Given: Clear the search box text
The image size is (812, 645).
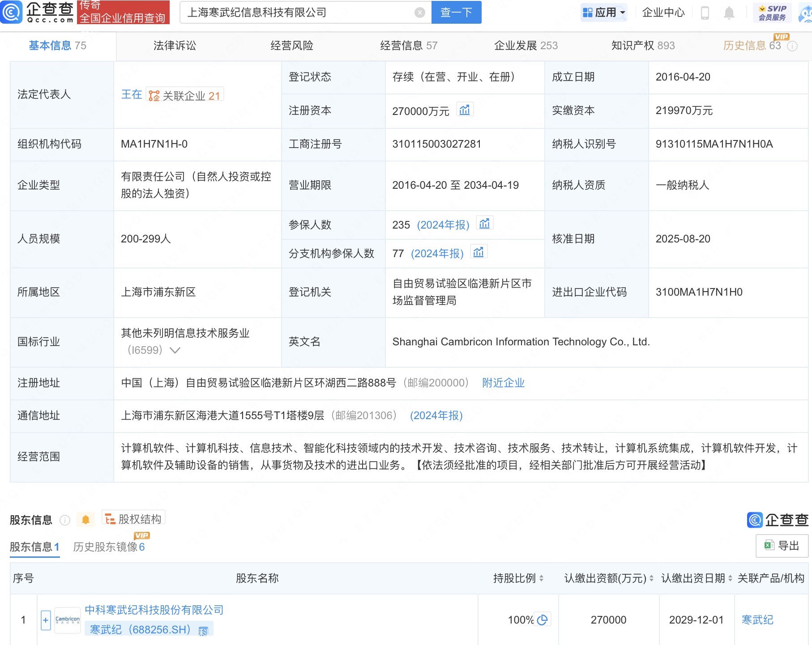Looking at the screenshot, I should (419, 13).
